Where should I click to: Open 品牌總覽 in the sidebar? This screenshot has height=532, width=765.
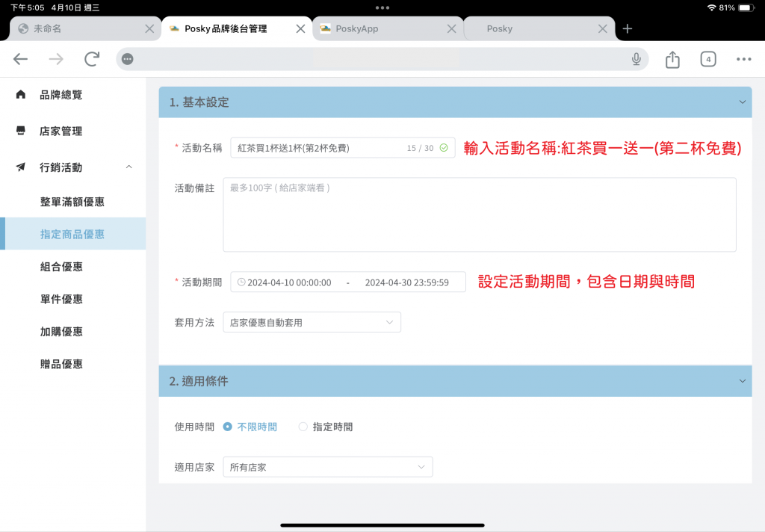click(61, 95)
